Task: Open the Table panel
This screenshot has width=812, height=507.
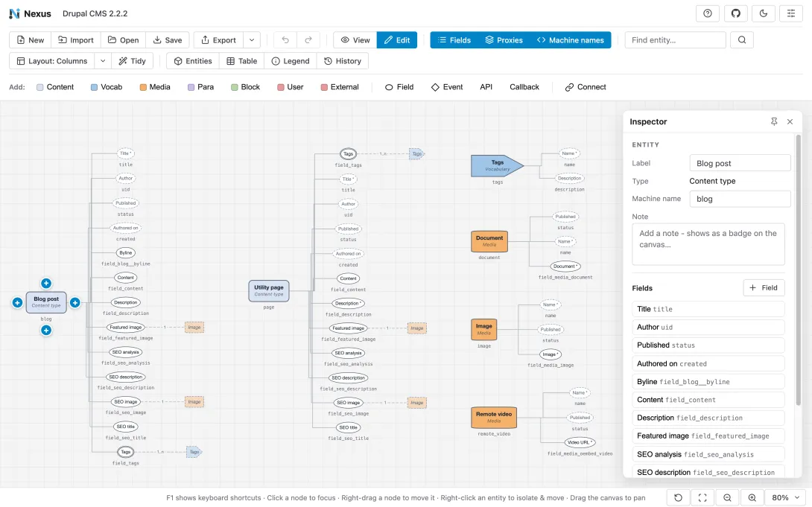Action: (241, 61)
